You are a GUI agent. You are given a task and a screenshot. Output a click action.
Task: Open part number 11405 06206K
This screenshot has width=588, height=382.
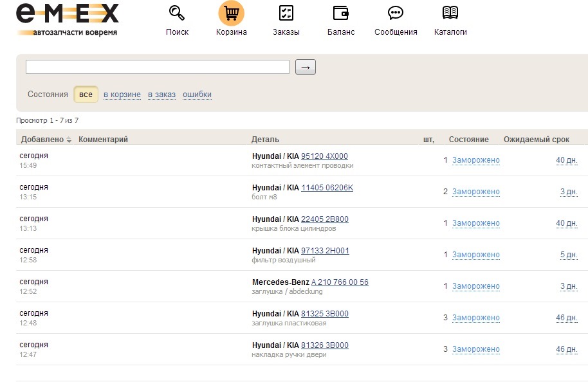(x=327, y=187)
